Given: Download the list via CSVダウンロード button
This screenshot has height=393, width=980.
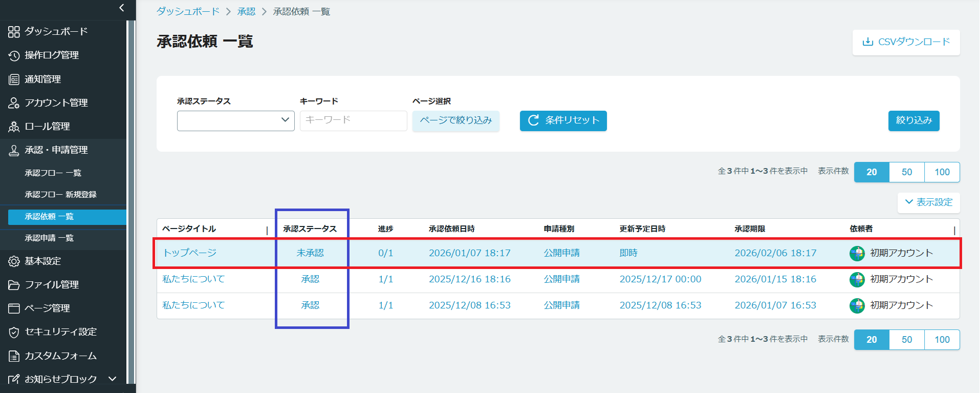Looking at the screenshot, I should (906, 42).
